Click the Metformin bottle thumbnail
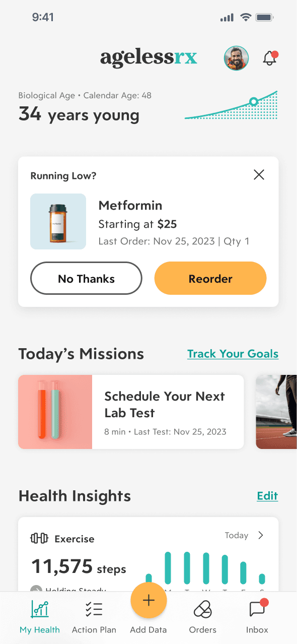 point(58,221)
